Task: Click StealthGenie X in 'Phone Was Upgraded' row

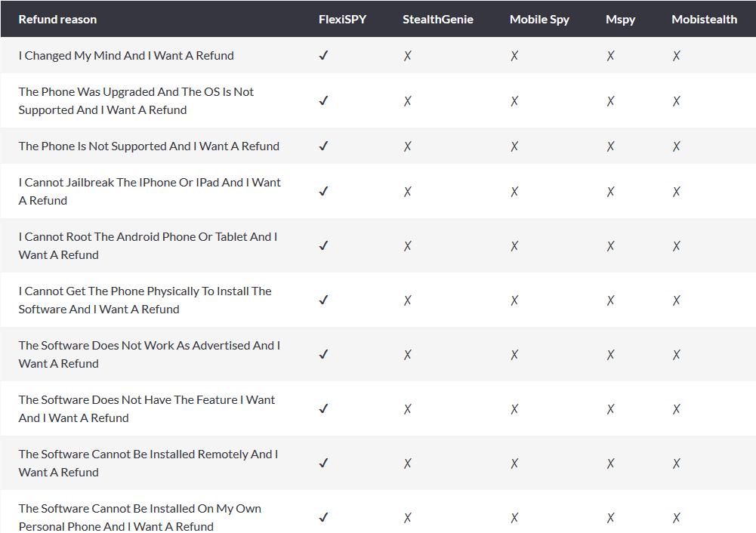Action: point(407,100)
